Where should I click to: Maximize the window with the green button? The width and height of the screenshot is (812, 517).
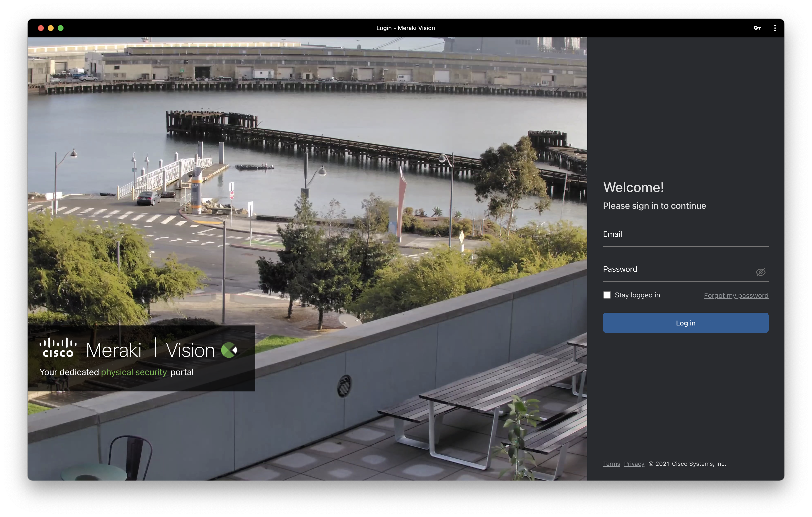tap(61, 28)
